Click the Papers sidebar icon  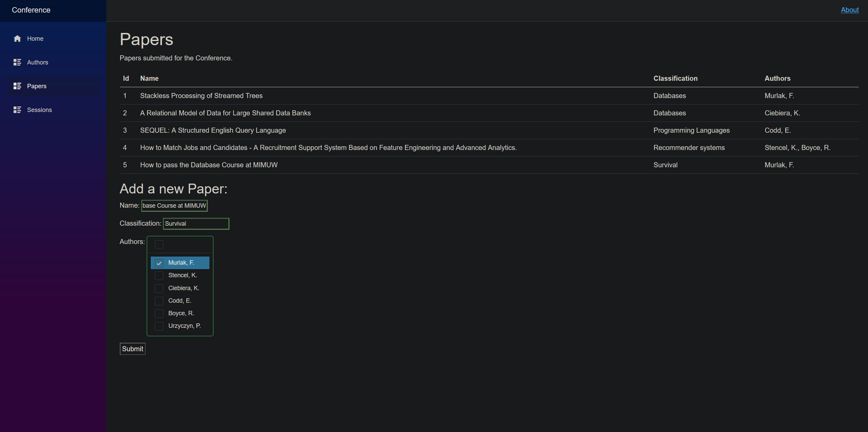point(17,86)
